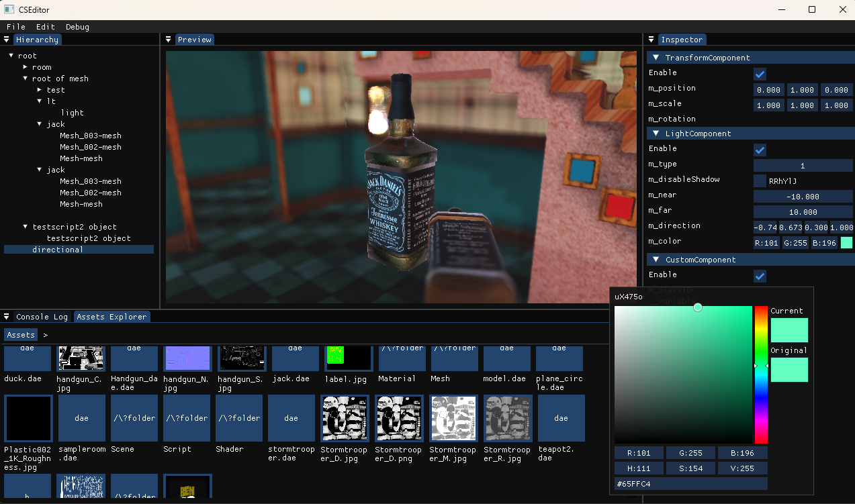Click the -0.74 value in m_direction row
Screen dimensions: 855x504
pos(765,228)
